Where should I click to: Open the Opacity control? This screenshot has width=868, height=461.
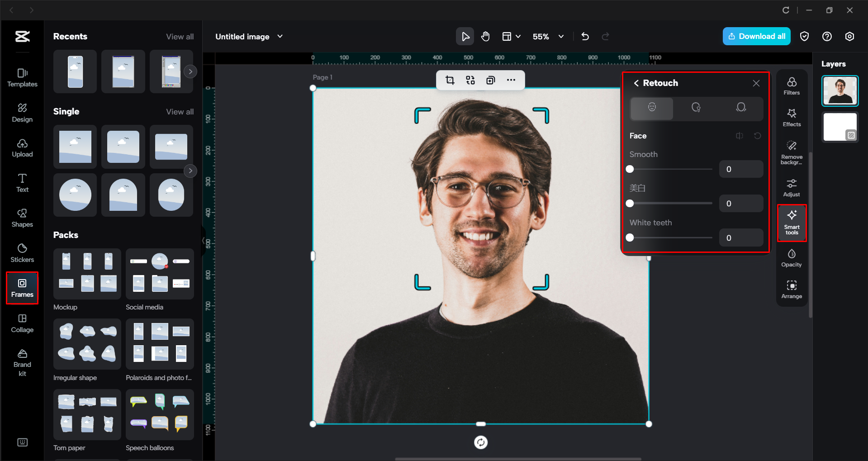click(x=791, y=257)
